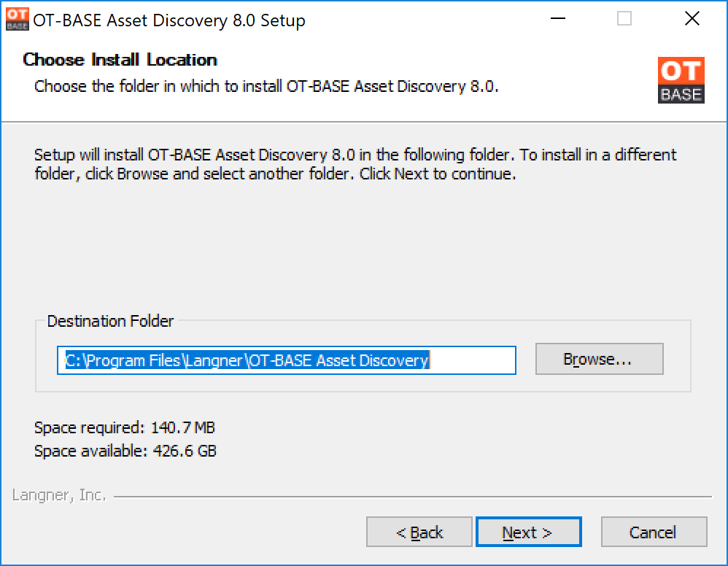Go to next step with Next button

[528, 532]
